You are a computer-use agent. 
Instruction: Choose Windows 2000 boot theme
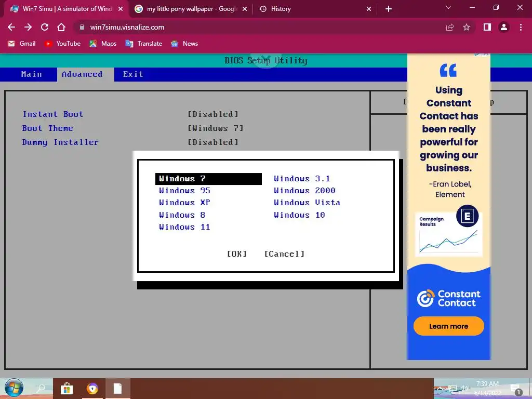pyautogui.click(x=304, y=191)
